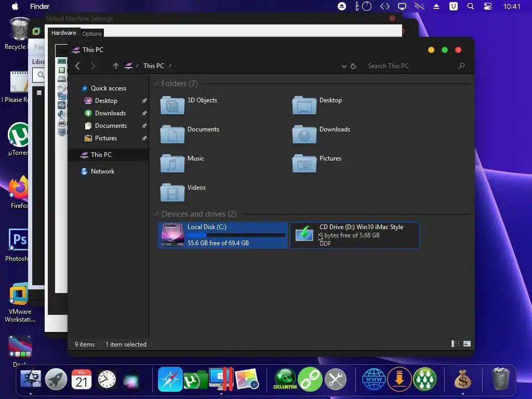The width and height of the screenshot is (532, 399).
Task: Switch to Hardware tab in VM Settings
Action: [63, 33]
